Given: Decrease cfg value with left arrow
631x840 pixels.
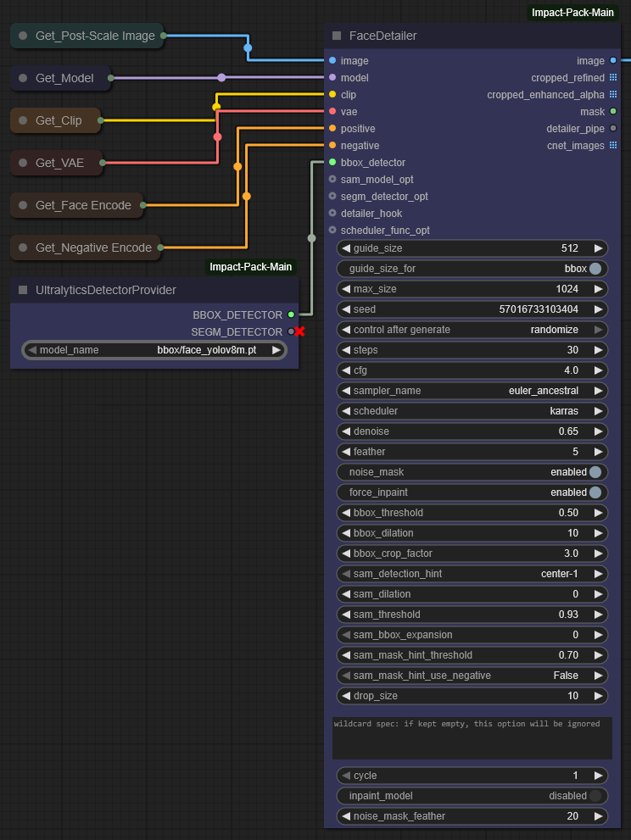Looking at the screenshot, I should coord(346,370).
